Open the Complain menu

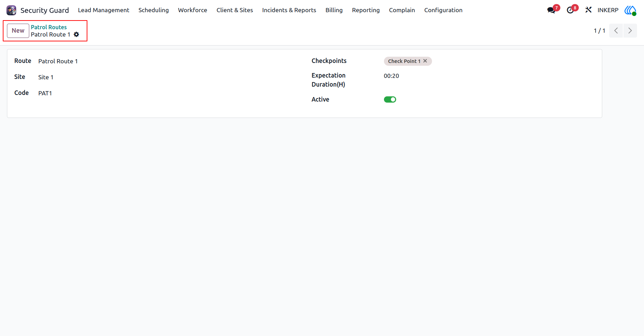point(402,10)
